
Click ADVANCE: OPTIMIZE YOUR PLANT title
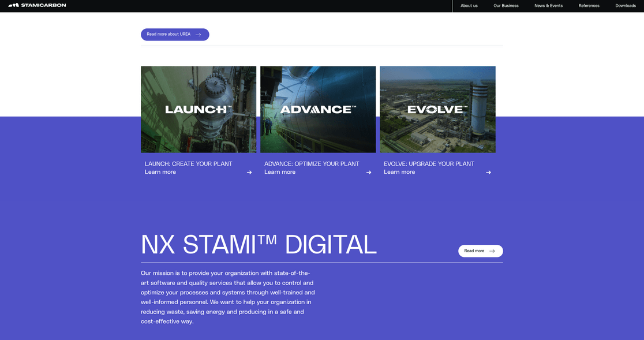coord(312,164)
